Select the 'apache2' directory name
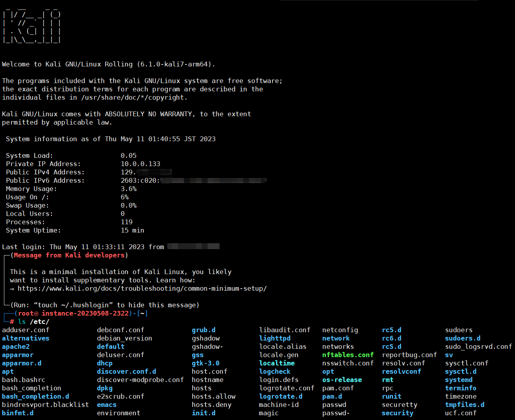 pyautogui.click(x=16, y=346)
